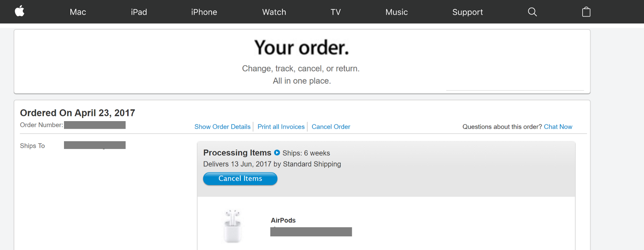The image size is (644, 250).
Task: Open the Watch navigation item
Action: point(274,12)
